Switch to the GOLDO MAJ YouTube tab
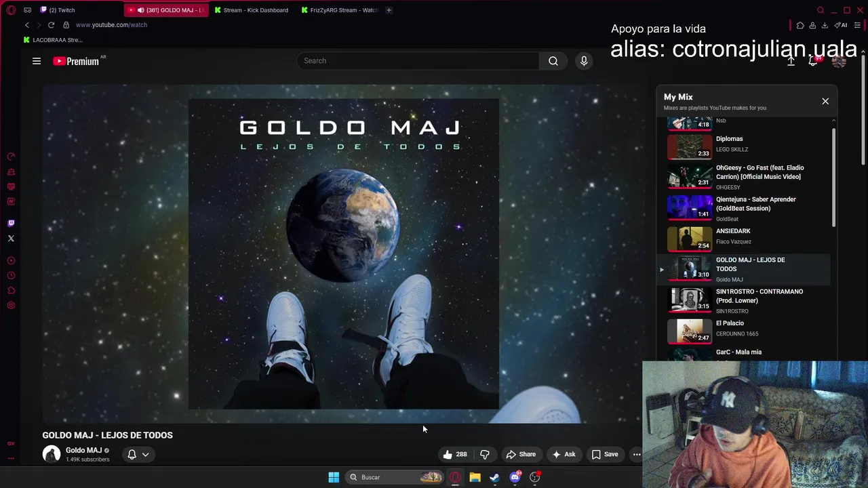 (x=165, y=10)
